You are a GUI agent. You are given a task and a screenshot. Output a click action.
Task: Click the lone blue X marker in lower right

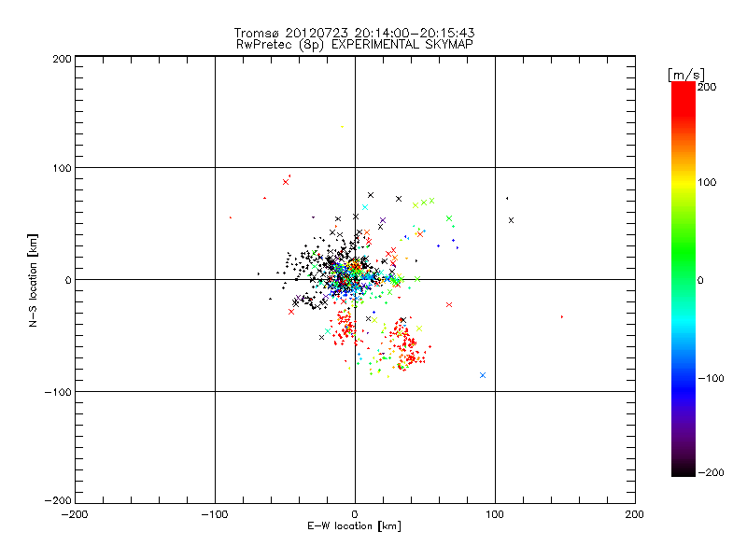click(x=483, y=375)
